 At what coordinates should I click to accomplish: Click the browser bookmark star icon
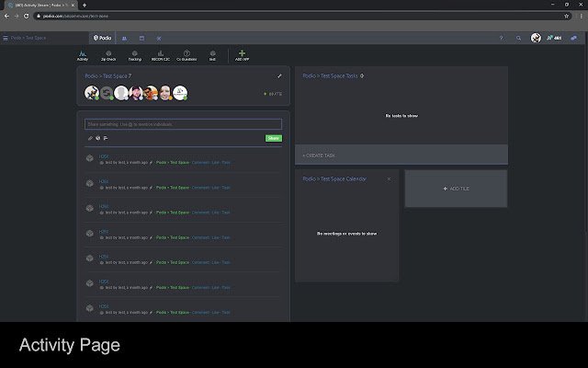tap(566, 17)
